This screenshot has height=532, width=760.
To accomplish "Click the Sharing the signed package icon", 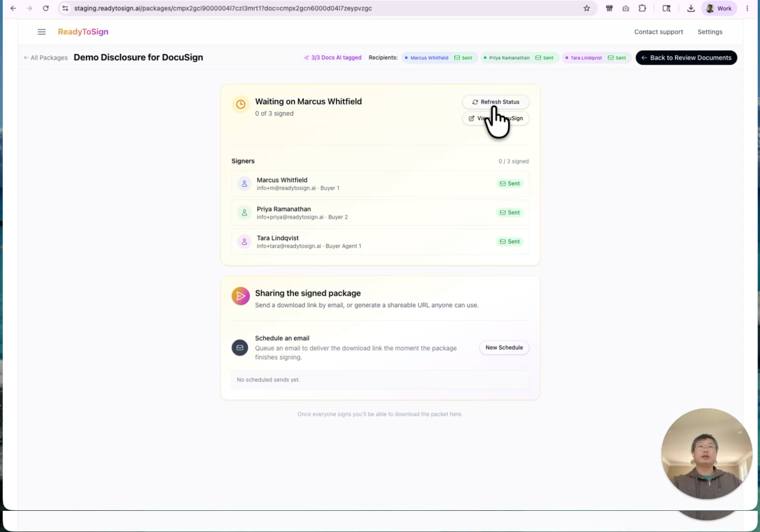I will tap(241, 296).
